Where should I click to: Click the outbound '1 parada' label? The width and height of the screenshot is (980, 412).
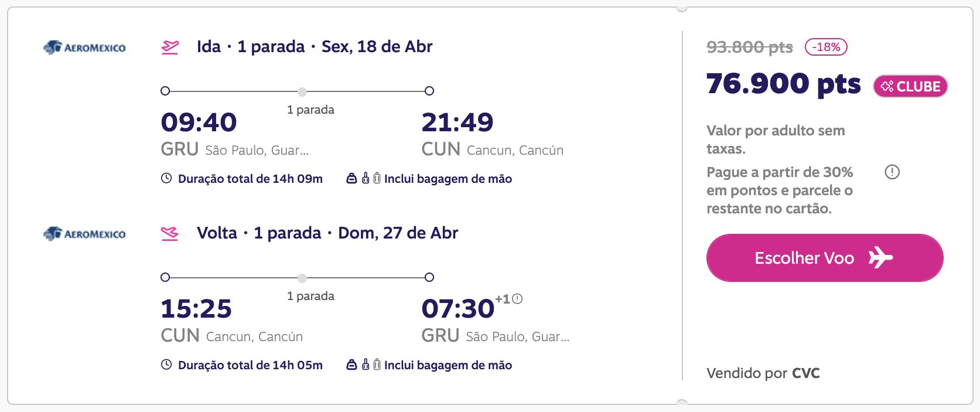310,110
